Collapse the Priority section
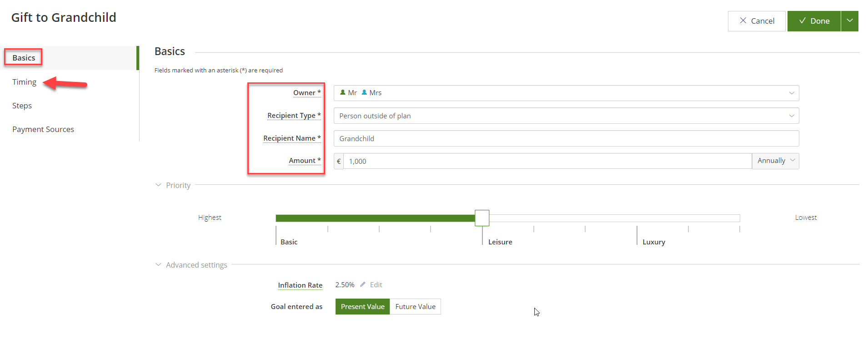This screenshot has height=340, width=868. [158, 185]
